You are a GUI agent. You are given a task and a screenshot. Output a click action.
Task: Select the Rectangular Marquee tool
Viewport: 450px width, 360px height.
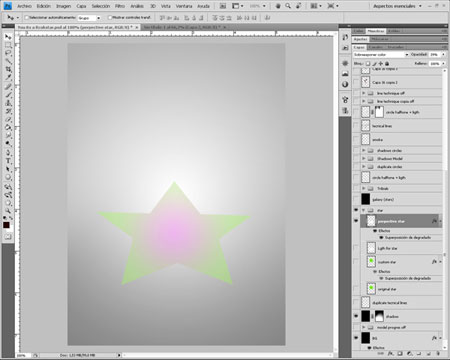point(8,45)
